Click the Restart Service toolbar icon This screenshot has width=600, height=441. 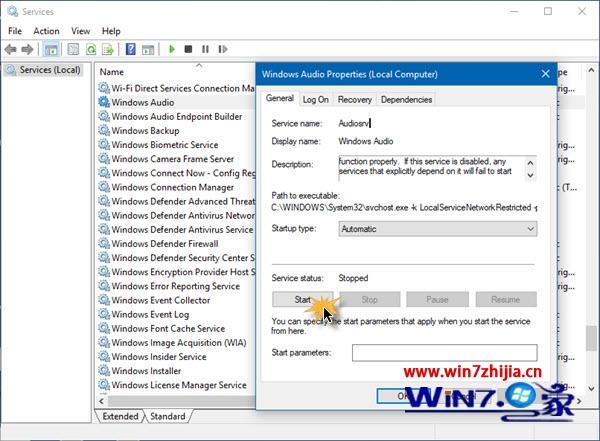coord(223,49)
